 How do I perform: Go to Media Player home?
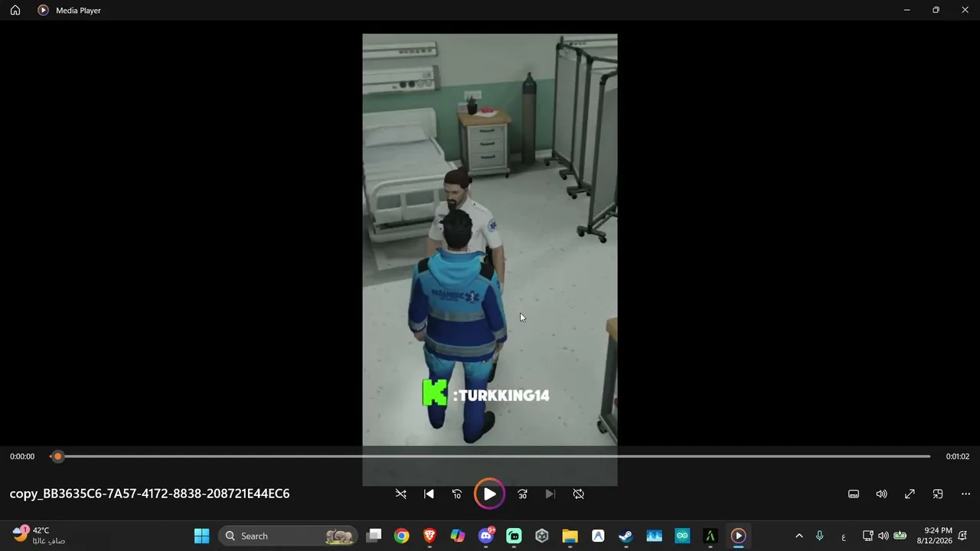pos(15,10)
